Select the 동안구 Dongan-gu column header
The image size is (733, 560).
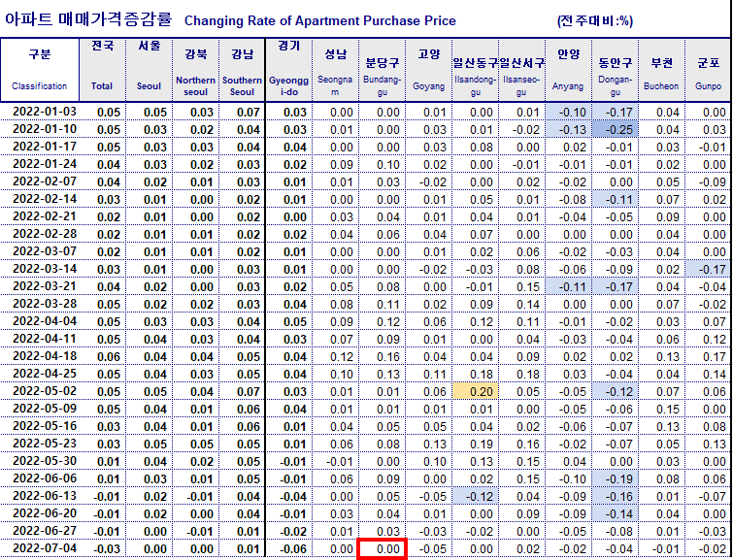pos(616,70)
